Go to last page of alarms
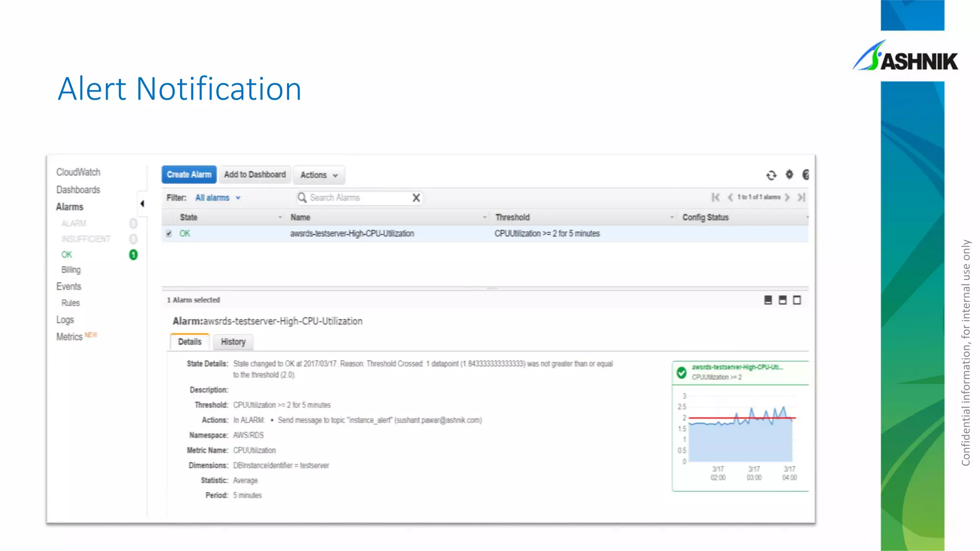The height and width of the screenshot is (551, 980). point(802,198)
